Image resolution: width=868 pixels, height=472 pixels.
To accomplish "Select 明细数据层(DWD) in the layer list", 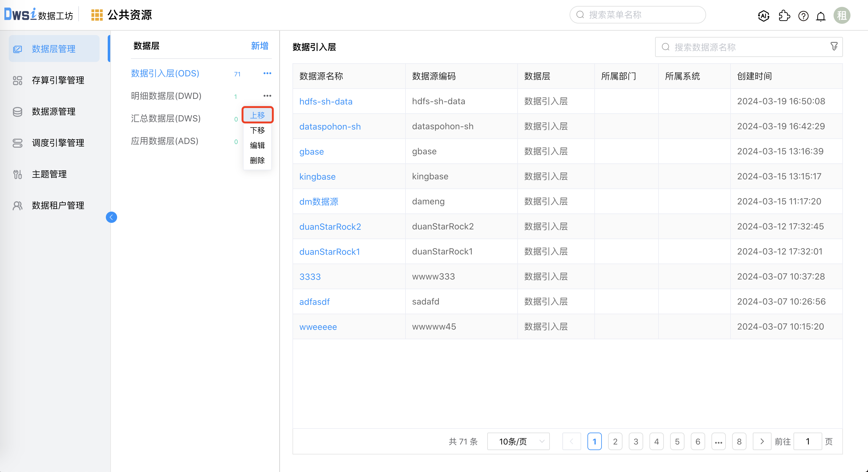I will click(x=166, y=96).
